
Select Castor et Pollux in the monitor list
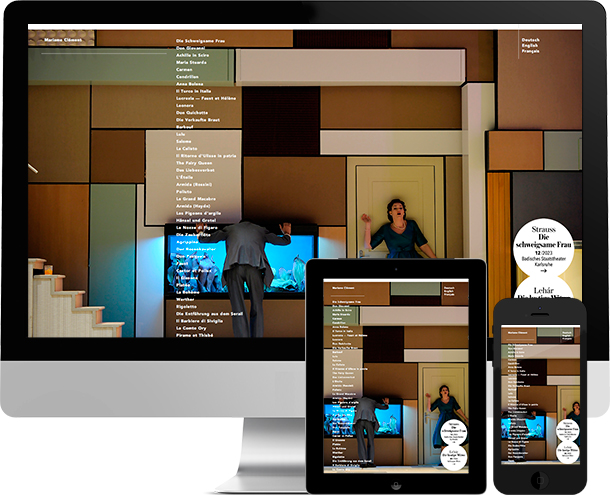coord(193,270)
